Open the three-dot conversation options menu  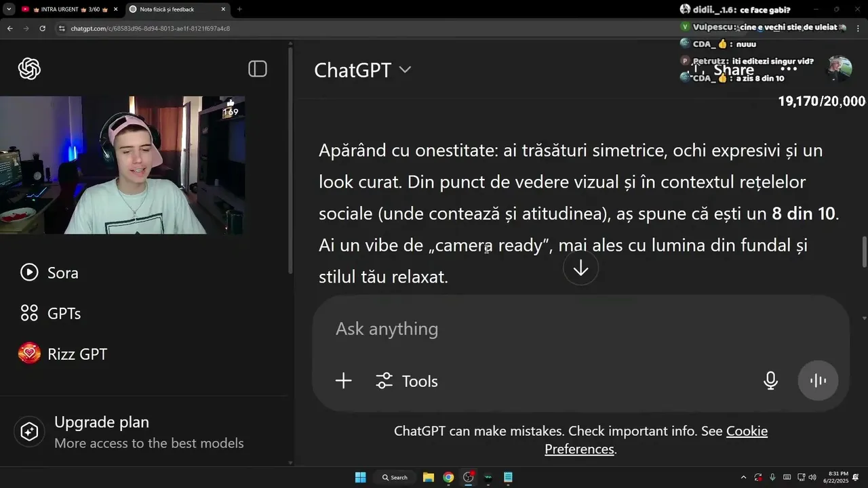pos(789,69)
